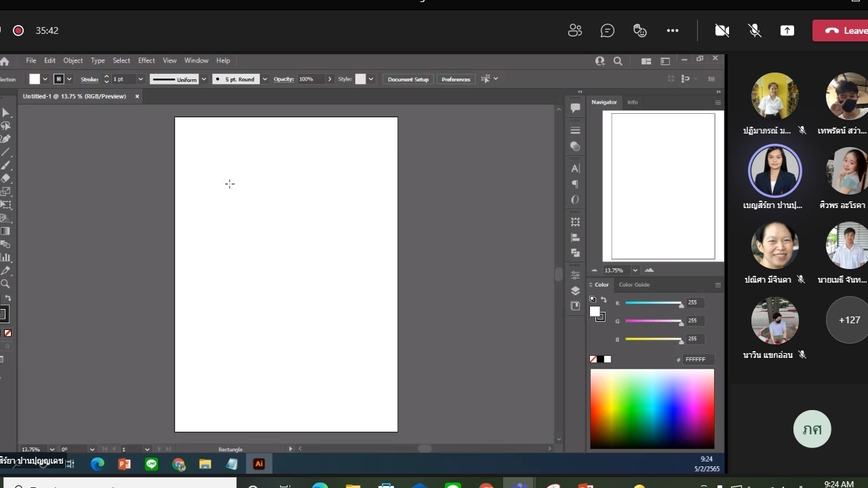Open graphic Style dropdown
The image size is (868, 488).
coord(371,79)
